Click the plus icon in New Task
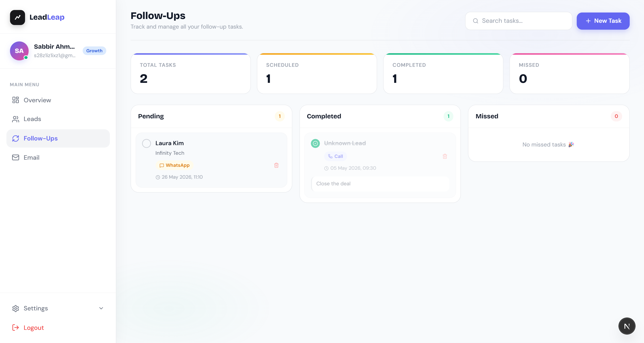Viewport: 644px width, 343px height. pos(588,21)
